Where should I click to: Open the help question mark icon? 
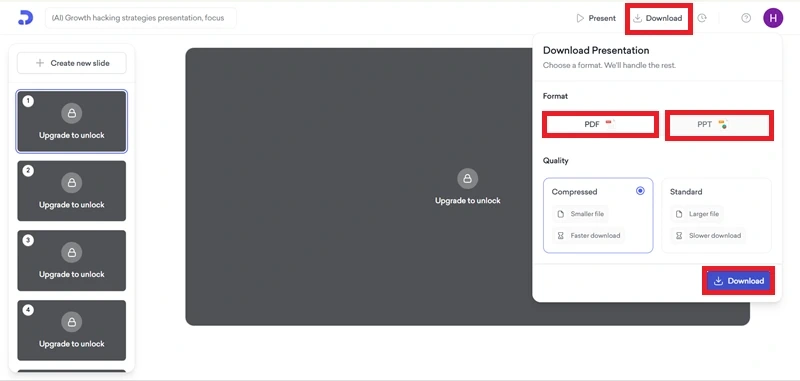tap(746, 18)
